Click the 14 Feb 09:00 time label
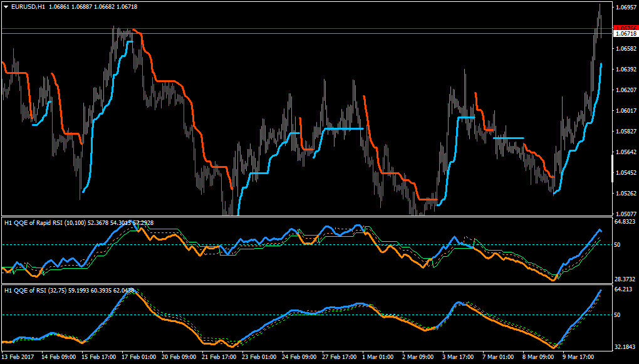This screenshot has height=364, width=639. pyautogui.click(x=58, y=356)
